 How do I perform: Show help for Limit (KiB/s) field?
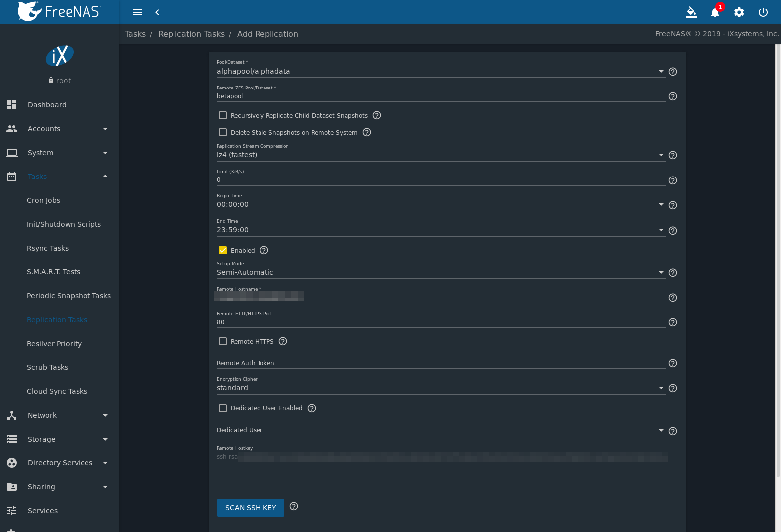(x=673, y=180)
